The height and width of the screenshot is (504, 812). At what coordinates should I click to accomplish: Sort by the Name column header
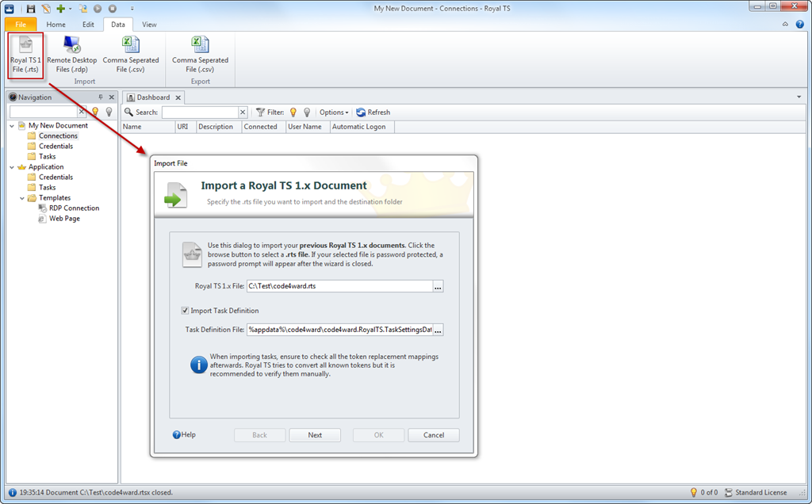click(148, 127)
